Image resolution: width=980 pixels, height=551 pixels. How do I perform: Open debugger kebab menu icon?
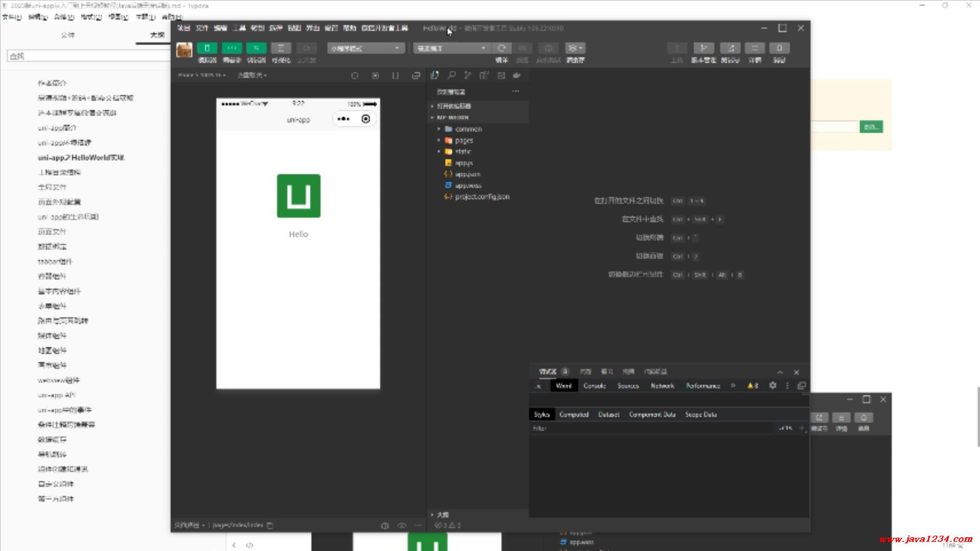[787, 386]
